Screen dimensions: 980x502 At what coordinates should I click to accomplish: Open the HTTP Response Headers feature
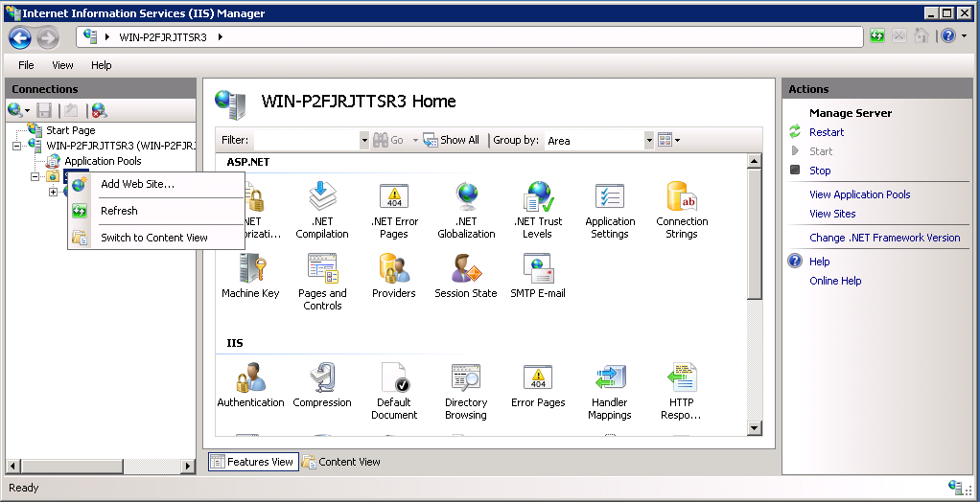pos(681,392)
